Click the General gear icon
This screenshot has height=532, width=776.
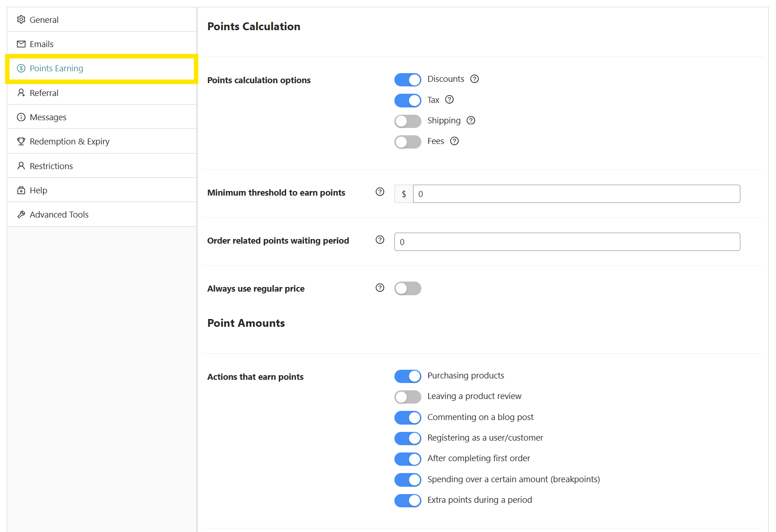(x=21, y=20)
